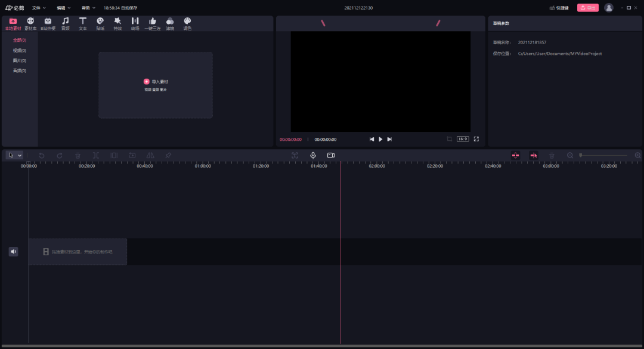
Task: Open the user avatar account menu
Action: coord(609,8)
